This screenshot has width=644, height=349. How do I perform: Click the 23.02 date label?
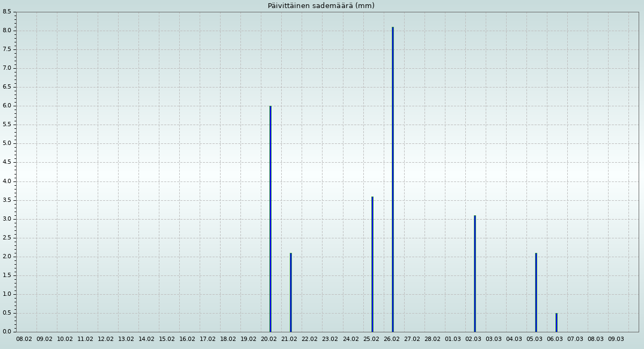(330, 339)
